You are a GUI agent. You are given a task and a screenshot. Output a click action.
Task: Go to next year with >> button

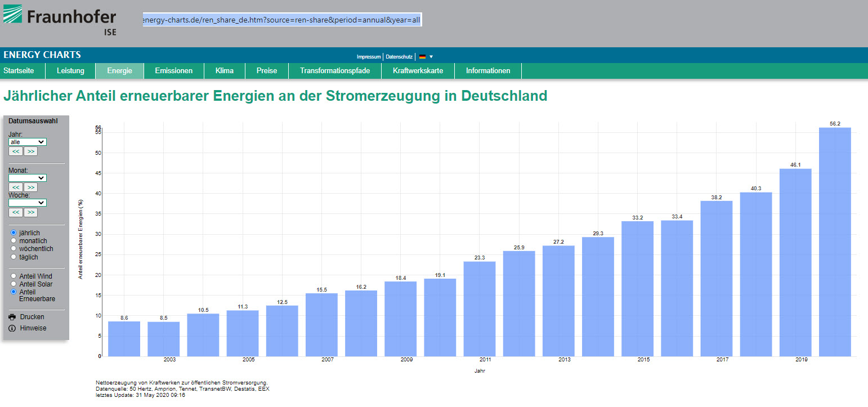click(x=30, y=151)
